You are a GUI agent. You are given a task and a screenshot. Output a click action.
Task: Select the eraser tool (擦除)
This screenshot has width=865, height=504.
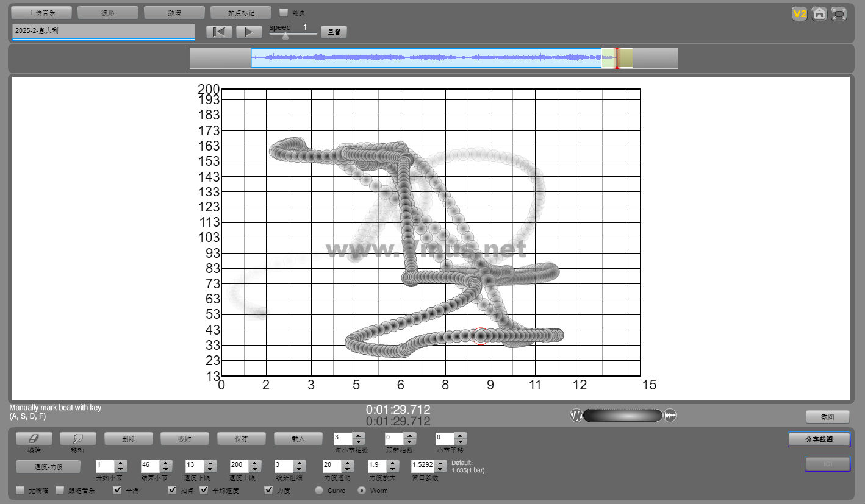(x=34, y=439)
